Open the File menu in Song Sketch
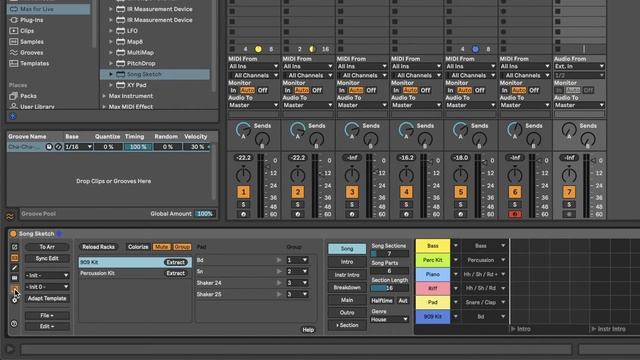Screen dimensions: 640x360 pyautogui.click(x=47, y=316)
